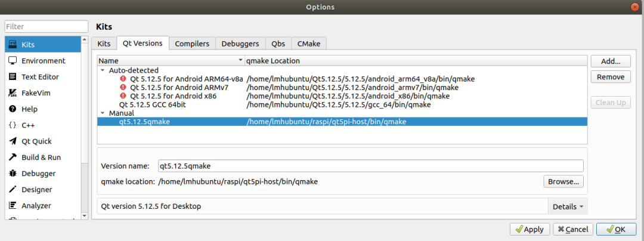
Task: Open the Environment settings icon
Action: (12, 61)
